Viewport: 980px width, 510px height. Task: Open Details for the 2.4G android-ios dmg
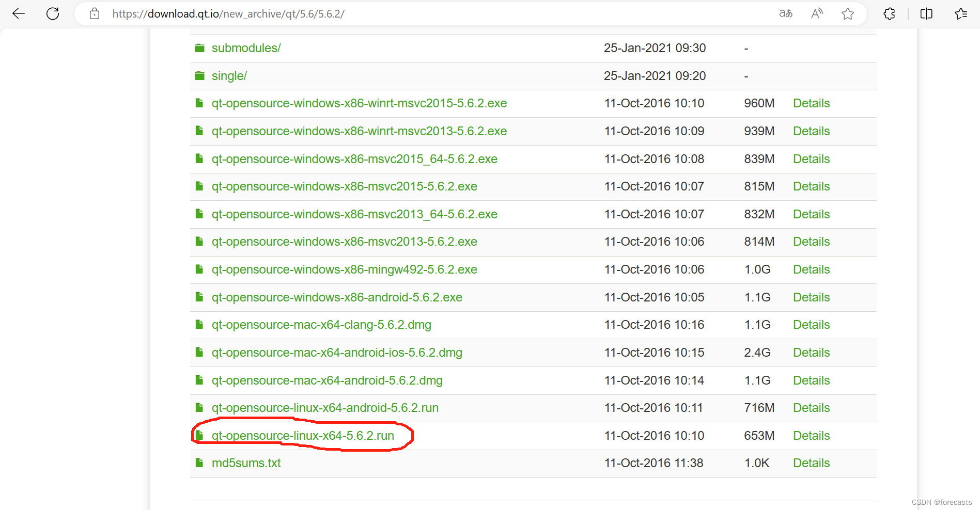(812, 353)
